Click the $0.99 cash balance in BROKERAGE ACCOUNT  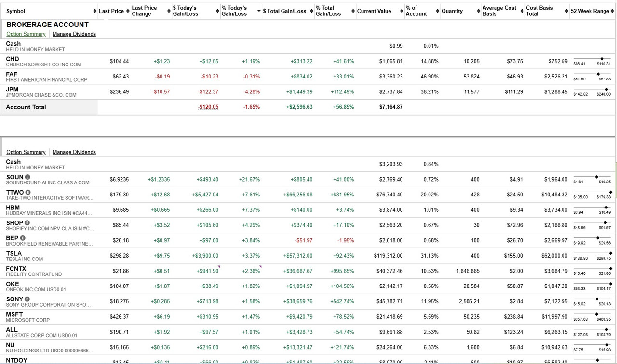tap(396, 46)
